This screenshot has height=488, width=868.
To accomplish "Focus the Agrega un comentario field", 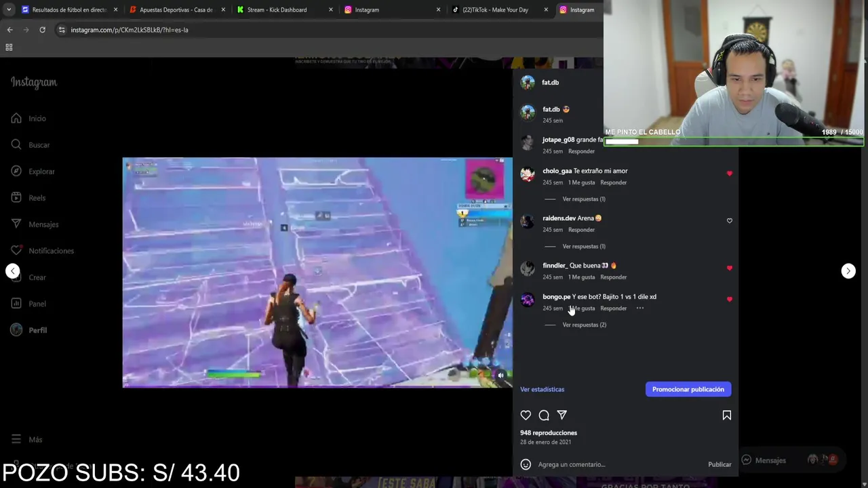I will pos(618,464).
